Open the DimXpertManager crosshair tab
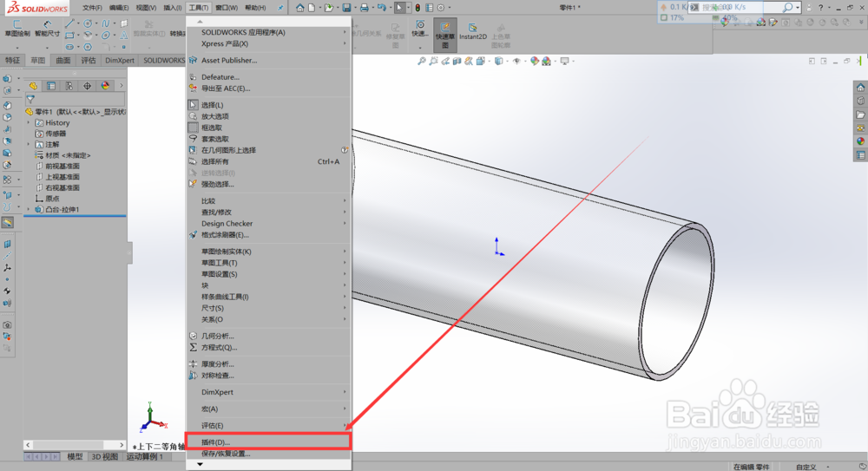Screen dimensions: 868x471 click(87, 86)
